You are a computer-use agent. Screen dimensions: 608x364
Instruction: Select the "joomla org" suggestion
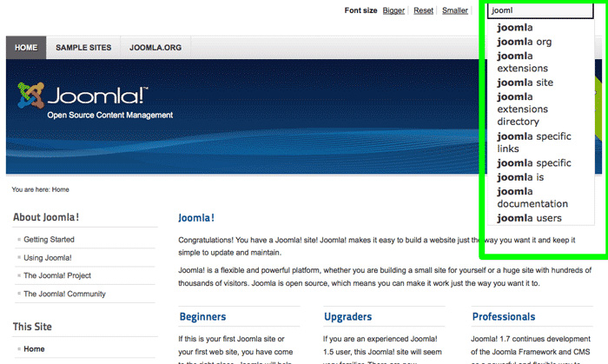[x=525, y=42]
